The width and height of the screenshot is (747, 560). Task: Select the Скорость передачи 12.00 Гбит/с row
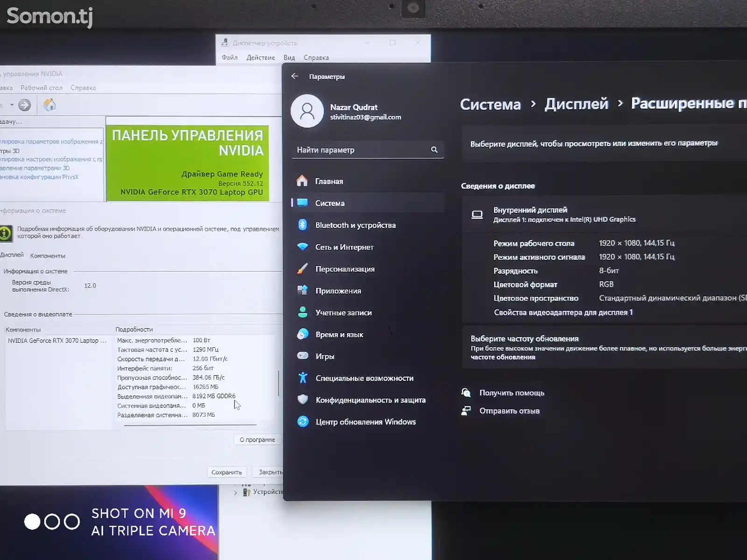tap(173, 359)
